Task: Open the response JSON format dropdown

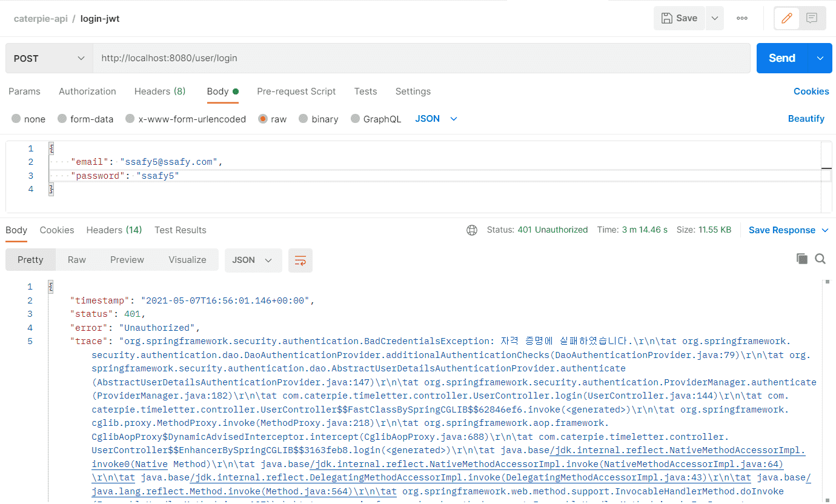Action: point(253,260)
